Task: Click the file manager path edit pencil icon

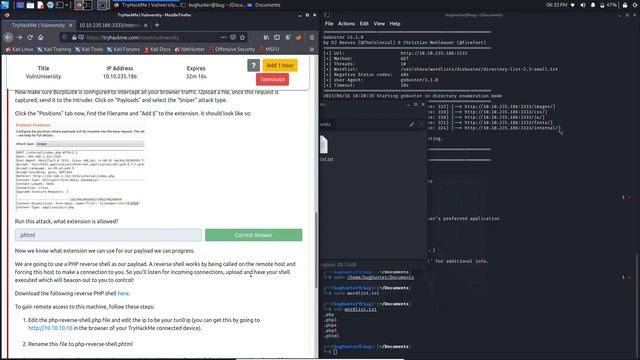Action: (412, 124)
